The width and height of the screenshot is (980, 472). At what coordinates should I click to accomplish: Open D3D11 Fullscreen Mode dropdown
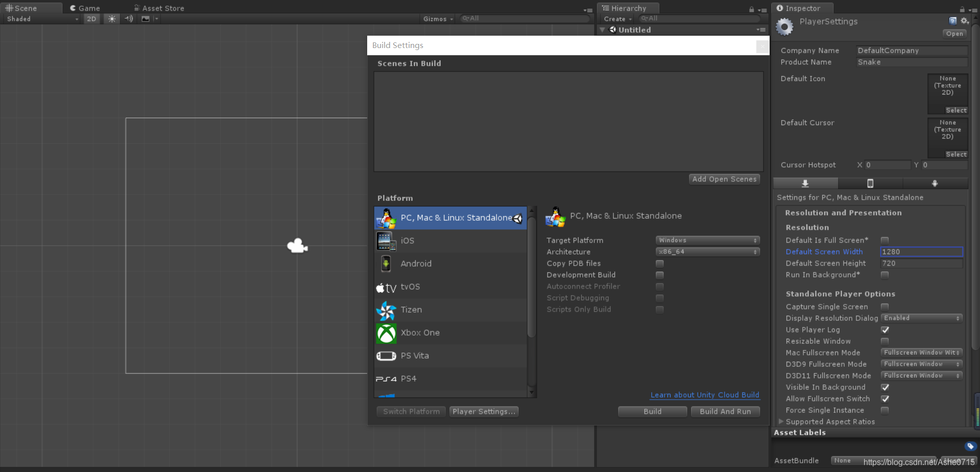tap(922, 375)
